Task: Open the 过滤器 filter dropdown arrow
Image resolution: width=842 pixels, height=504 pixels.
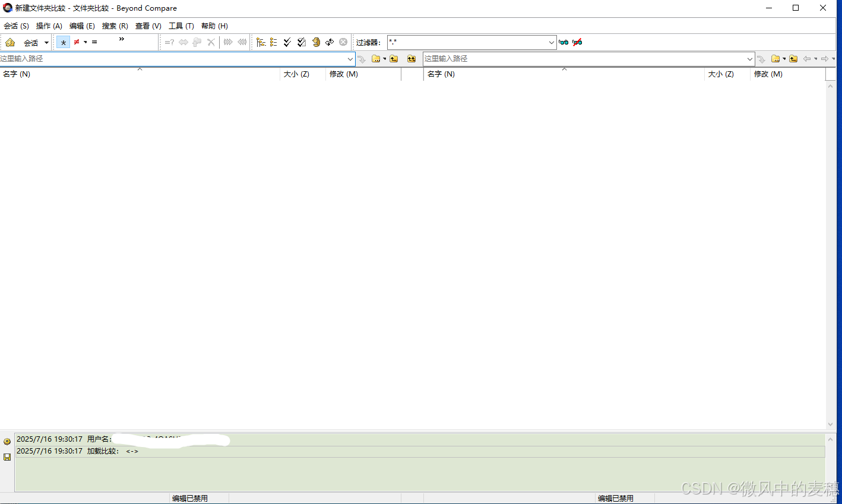Action: tap(551, 42)
